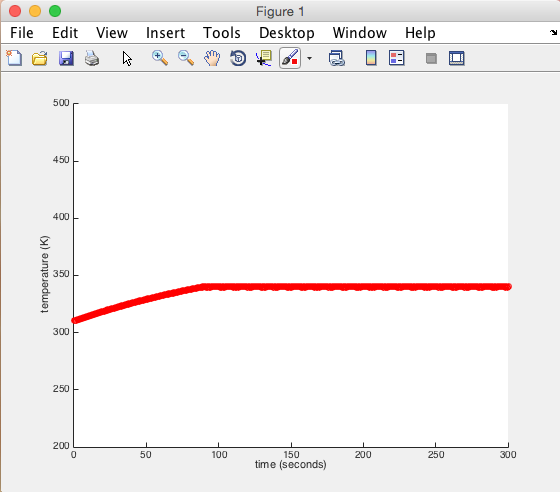Screen dimensions: 560x492
Task: Open the Desktop menu
Action: click(x=287, y=33)
